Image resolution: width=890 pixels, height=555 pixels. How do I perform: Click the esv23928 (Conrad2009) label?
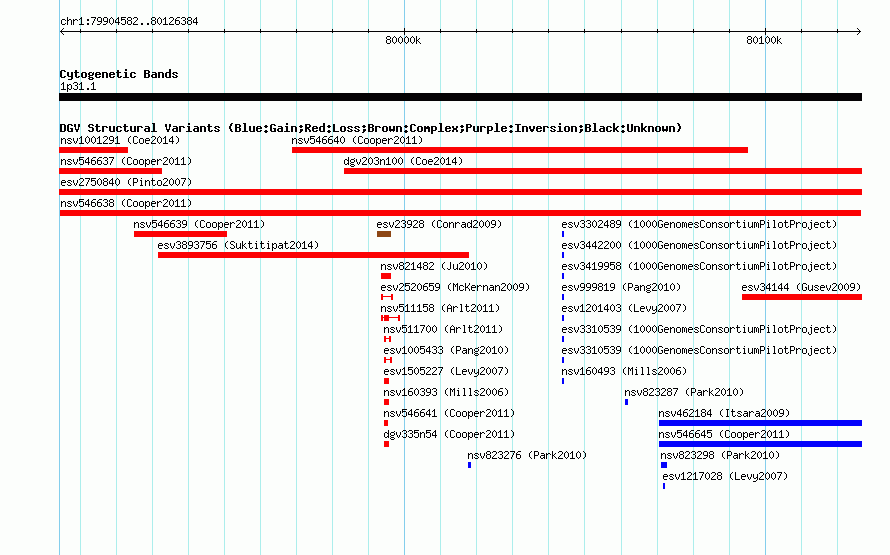tap(439, 224)
